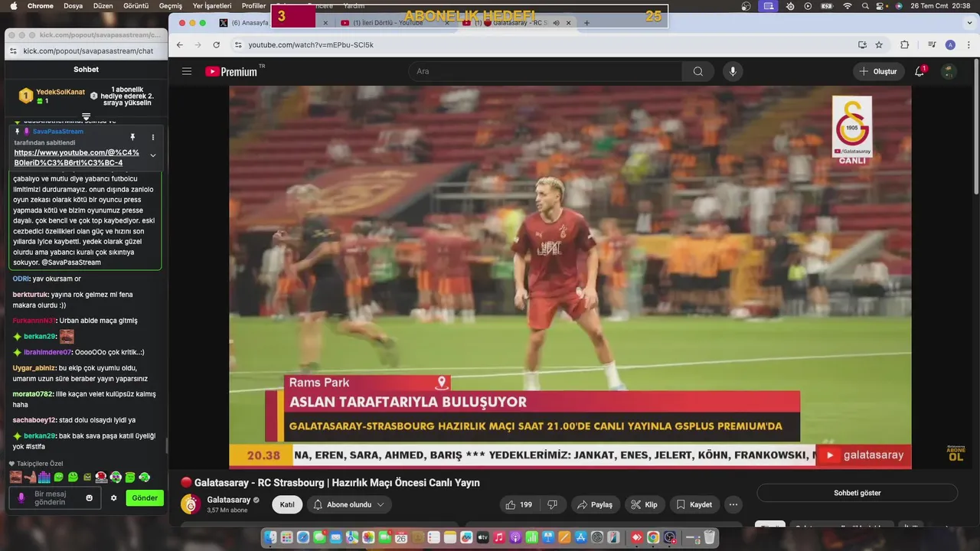Open macOS Control Center toggle icon
This screenshot has height=551, width=980.
pyautogui.click(x=880, y=5)
